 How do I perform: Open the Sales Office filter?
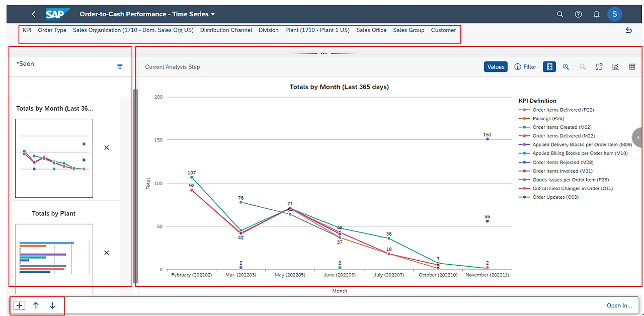371,30
